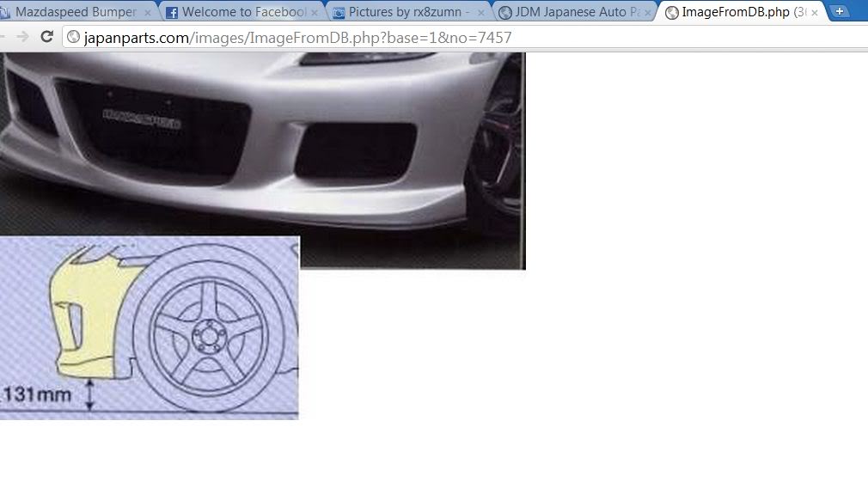Click the globe favicon on the ImageFromDB tab
868x488 pixels.
tap(671, 12)
